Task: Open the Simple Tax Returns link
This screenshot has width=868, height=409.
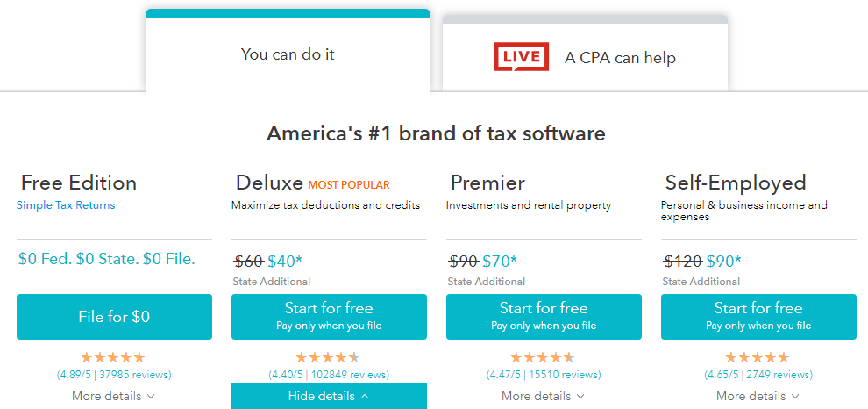Action: point(66,205)
